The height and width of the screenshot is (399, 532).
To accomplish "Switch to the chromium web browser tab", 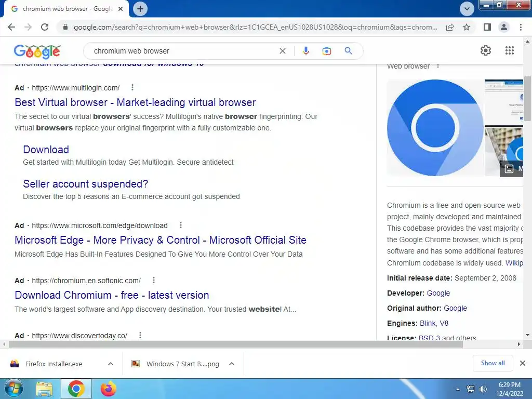I will pyautogui.click(x=67, y=9).
